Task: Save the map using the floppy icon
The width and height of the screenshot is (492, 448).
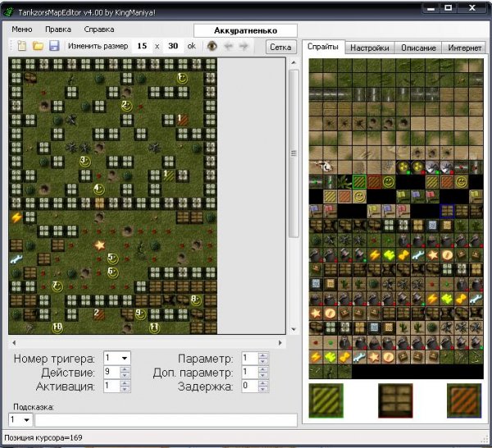Action: [54, 46]
